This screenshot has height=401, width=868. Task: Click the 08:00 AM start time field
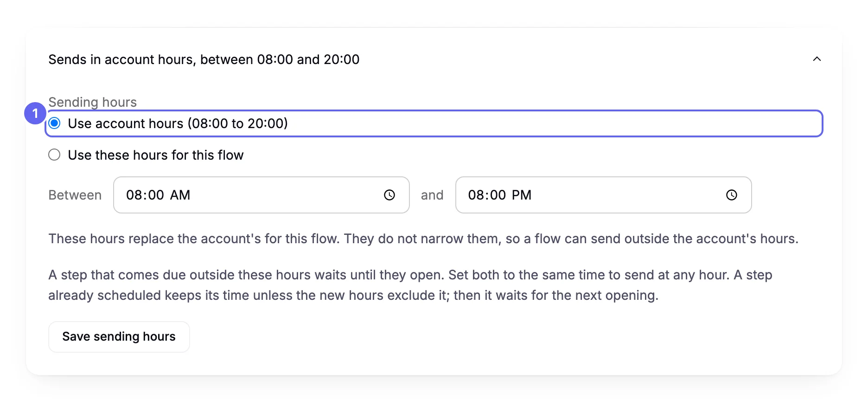coord(262,195)
